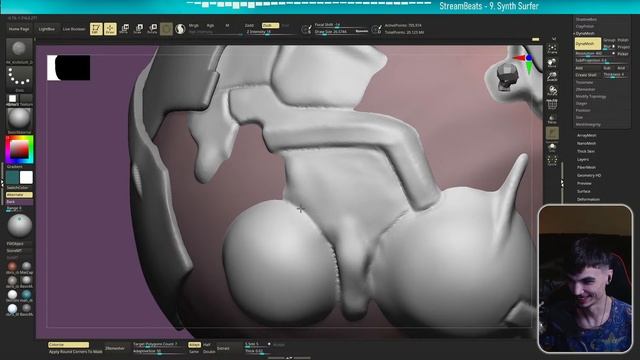640x360 pixels.
Task: Toggle the Polish option beside DynaMesh
Action: pos(623,40)
